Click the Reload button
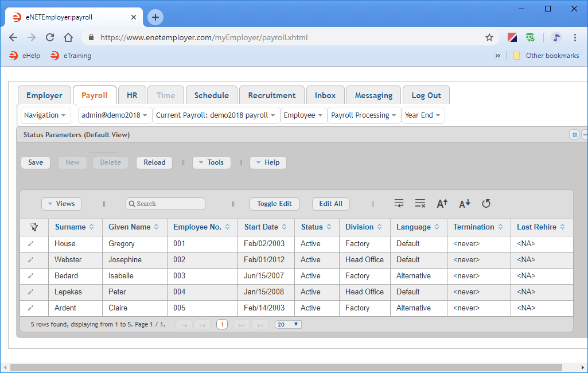The width and height of the screenshot is (588, 373). (154, 162)
